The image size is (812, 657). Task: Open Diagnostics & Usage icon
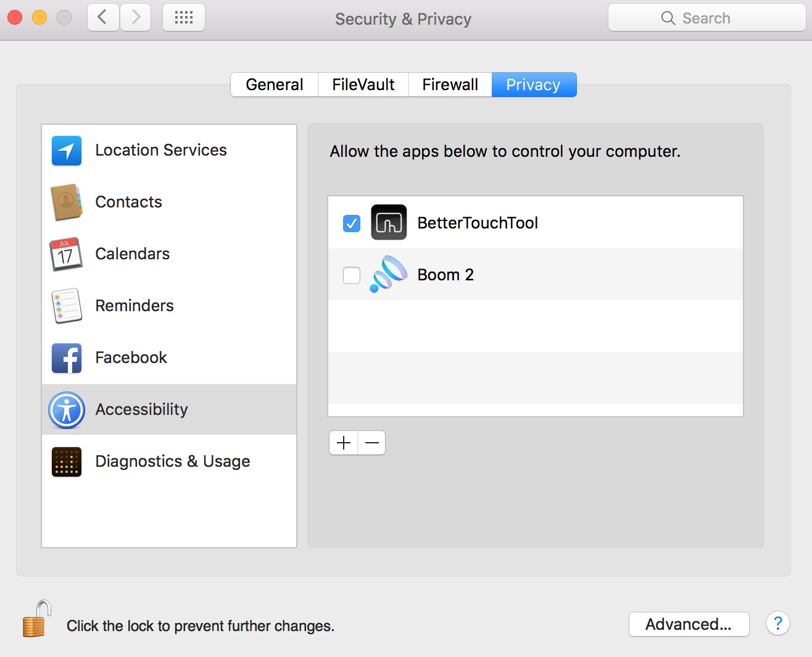click(67, 462)
